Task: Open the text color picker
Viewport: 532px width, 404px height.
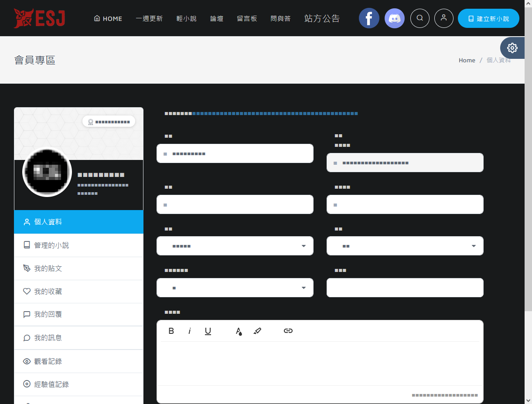Action: [x=239, y=331]
